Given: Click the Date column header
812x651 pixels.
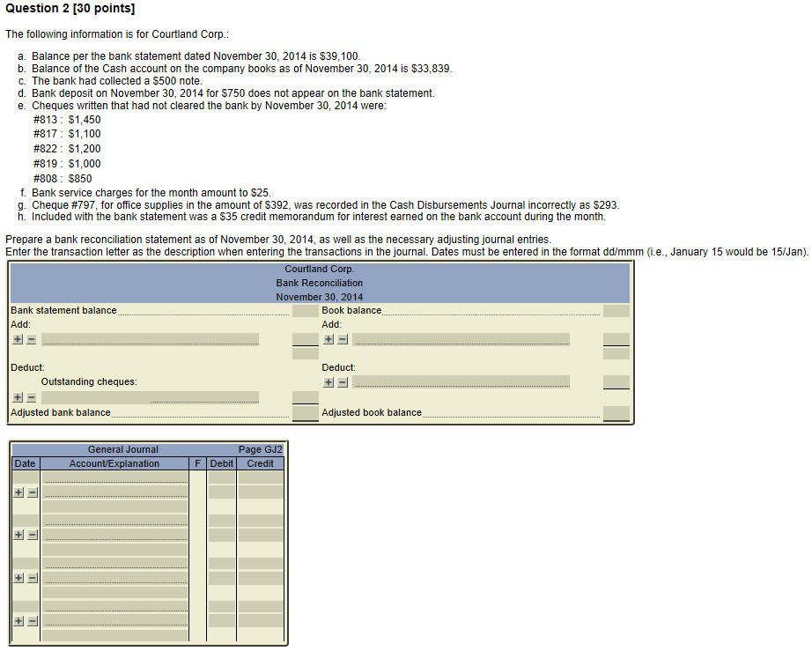Looking at the screenshot, I should 26,463.
